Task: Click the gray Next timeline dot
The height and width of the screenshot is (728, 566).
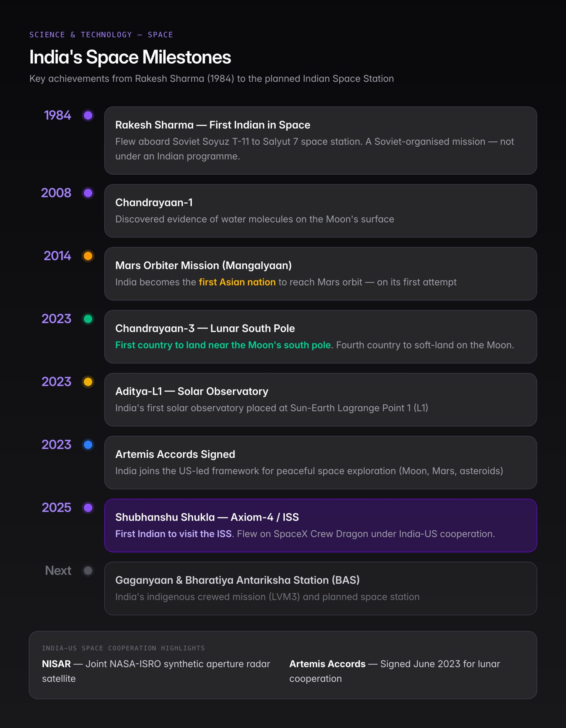Action: (88, 571)
